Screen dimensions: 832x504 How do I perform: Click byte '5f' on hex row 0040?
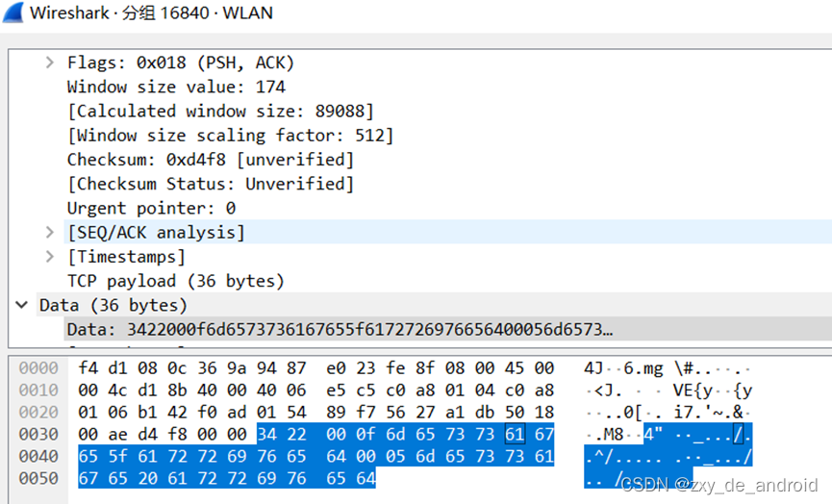click(117, 456)
